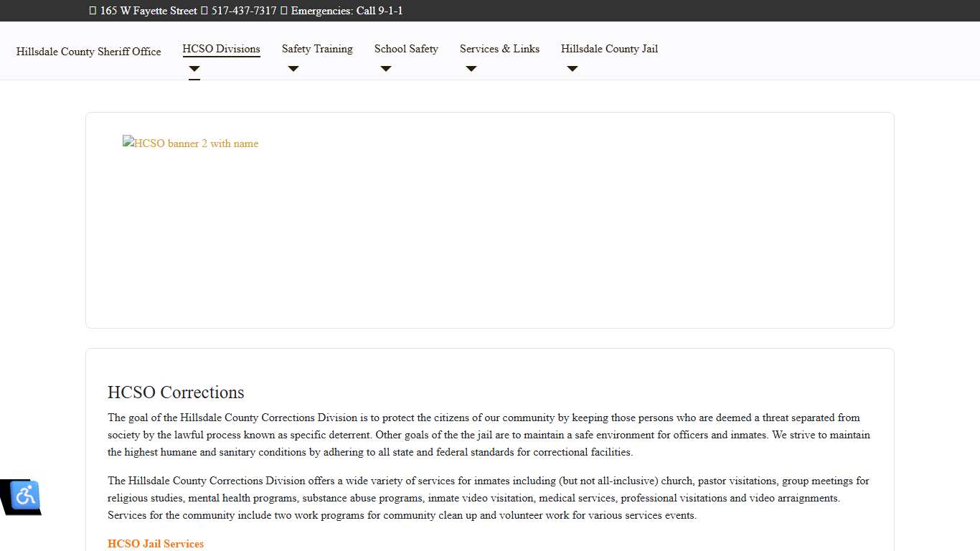Open the Hillsdale County Jail menu item
Viewport: 980px width, 551px height.
[x=609, y=49]
